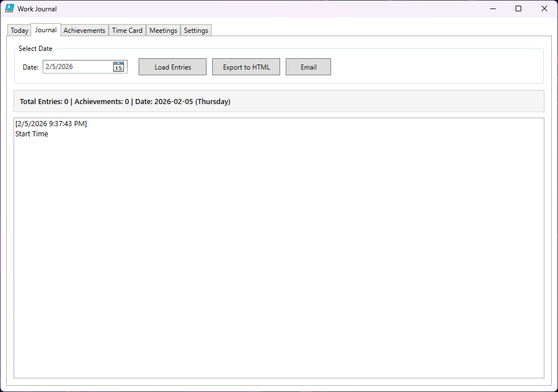Select the Journal tab
The width and height of the screenshot is (558, 392).
[46, 30]
